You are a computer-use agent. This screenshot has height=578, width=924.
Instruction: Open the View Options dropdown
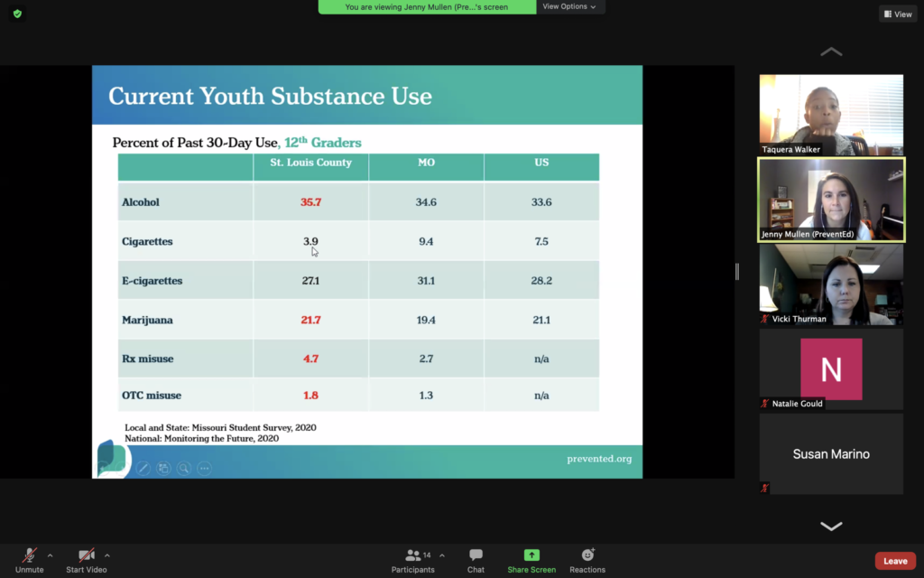pos(569,7)
